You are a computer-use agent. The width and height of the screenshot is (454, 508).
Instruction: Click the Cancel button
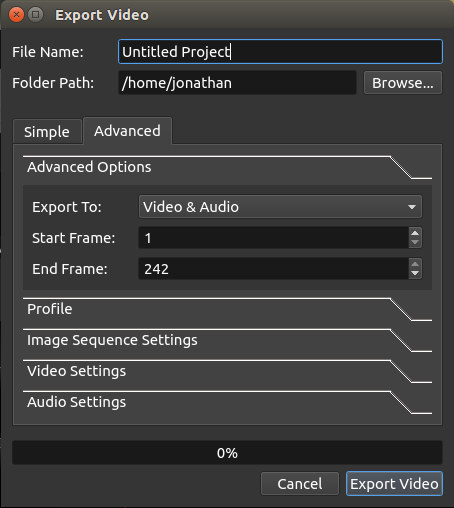[x=300, y=484]
